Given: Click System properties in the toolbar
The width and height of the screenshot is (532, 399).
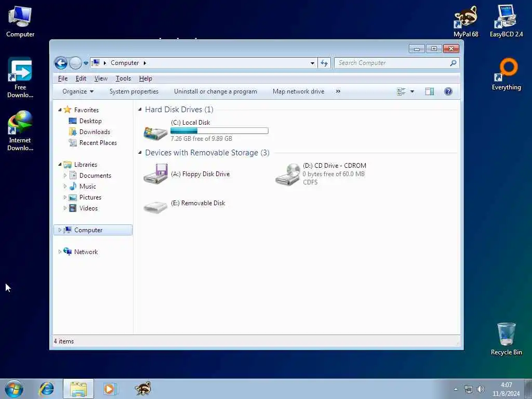Looking at the screenshot, I should (x=134, y=91).
